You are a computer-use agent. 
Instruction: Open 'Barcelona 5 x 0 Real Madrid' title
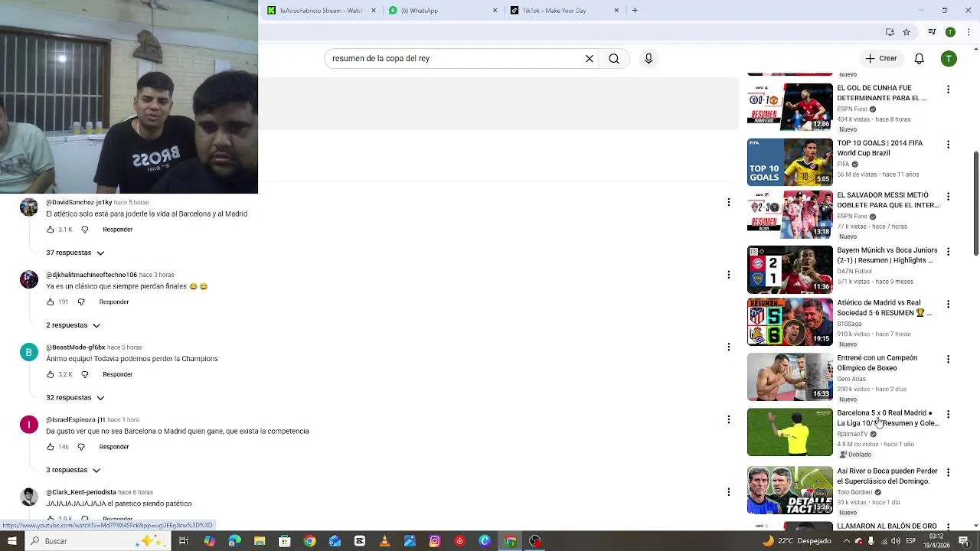point(887,418)
